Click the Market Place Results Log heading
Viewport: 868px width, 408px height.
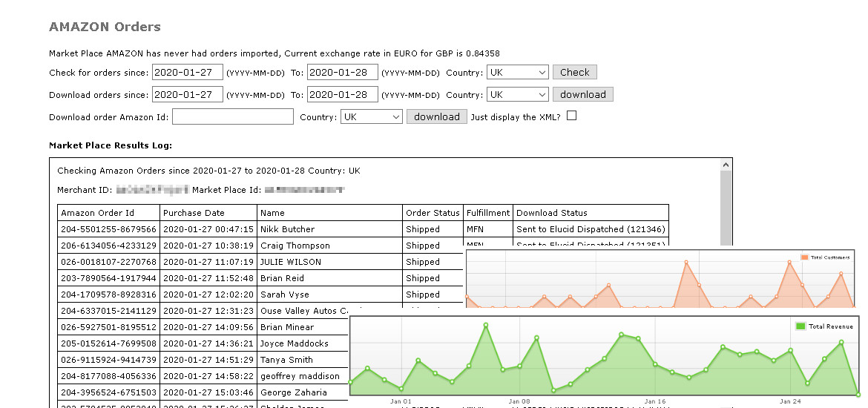[x=111, y=145]
